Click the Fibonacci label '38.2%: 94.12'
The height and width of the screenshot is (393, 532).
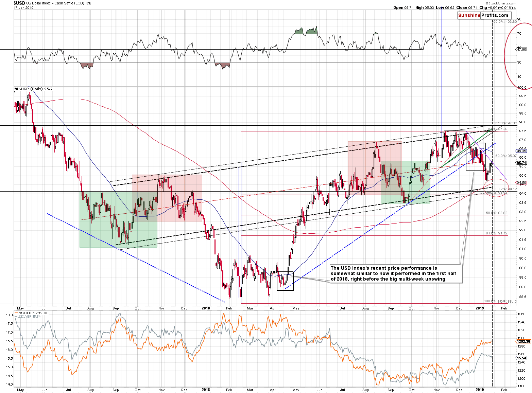[506, 189]
